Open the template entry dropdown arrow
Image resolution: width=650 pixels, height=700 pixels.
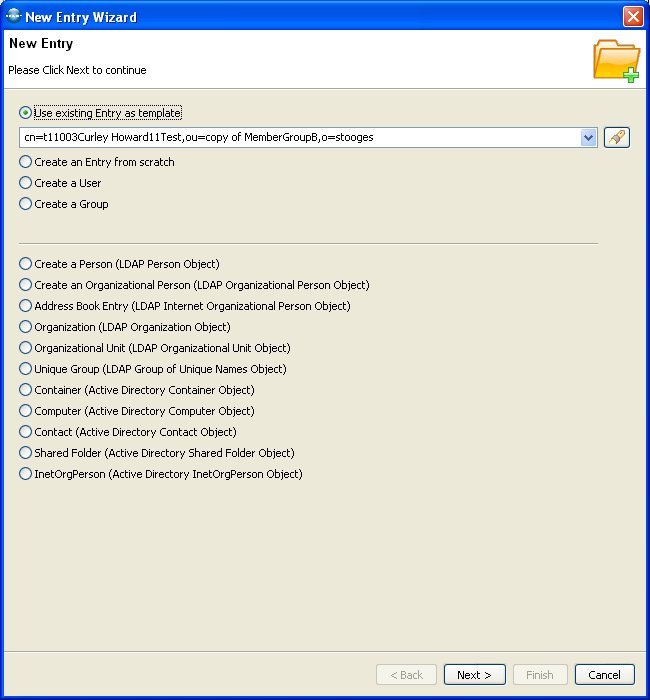pos(589,138)
